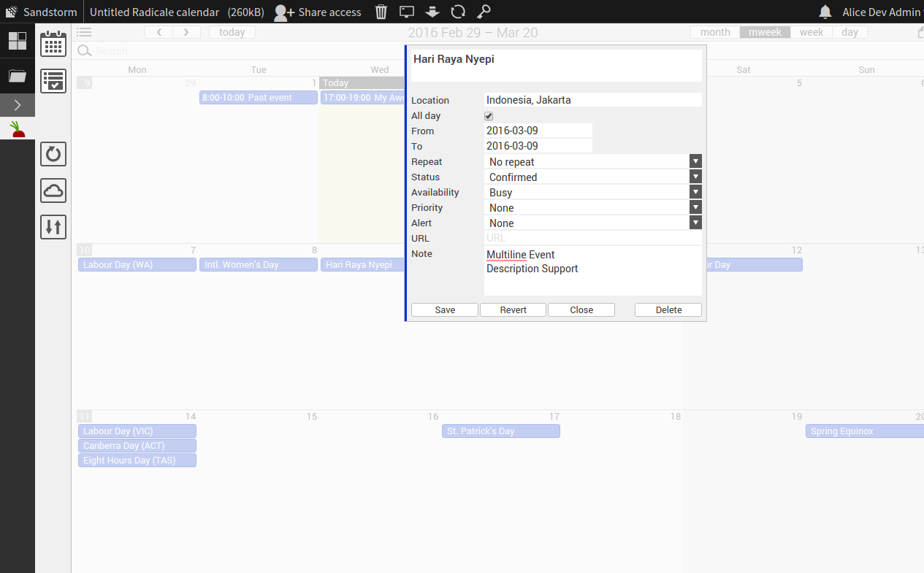Click the up-down arrows sync icon
The height and width of the screenshot is (573, 924).
53,227
